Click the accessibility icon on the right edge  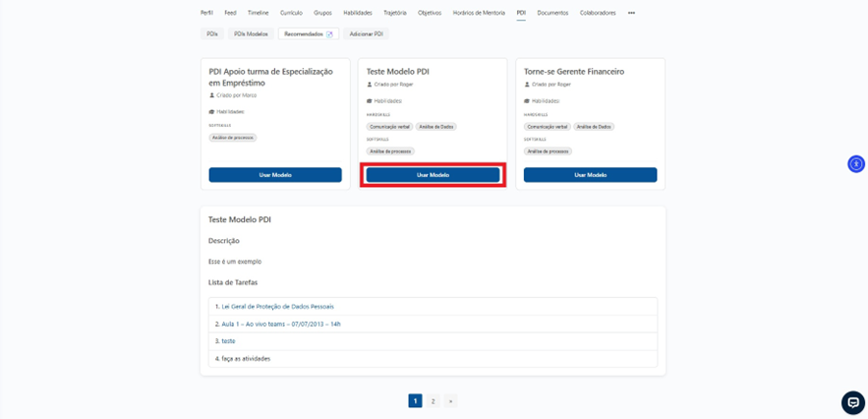855,164
